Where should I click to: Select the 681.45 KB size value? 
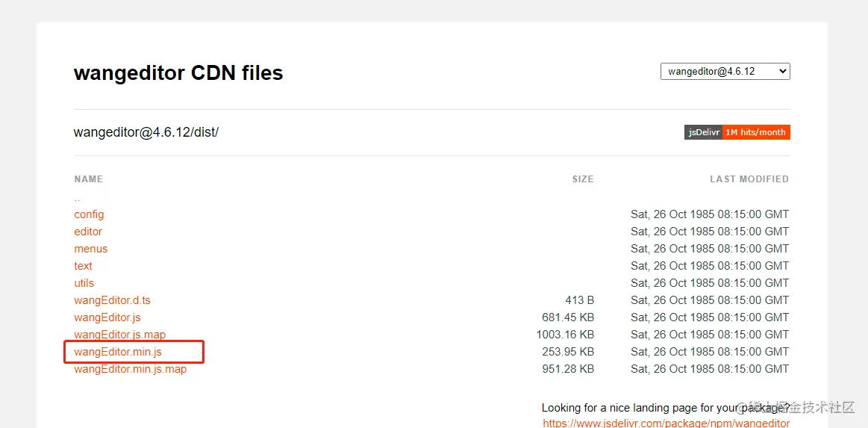point(568,317)
